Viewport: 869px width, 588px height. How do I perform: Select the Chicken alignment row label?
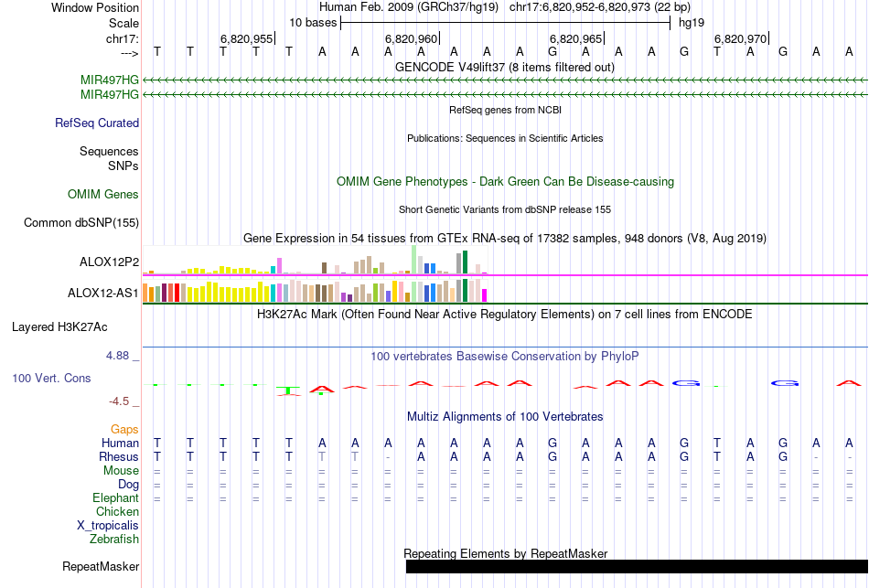[x=117, y=511]
